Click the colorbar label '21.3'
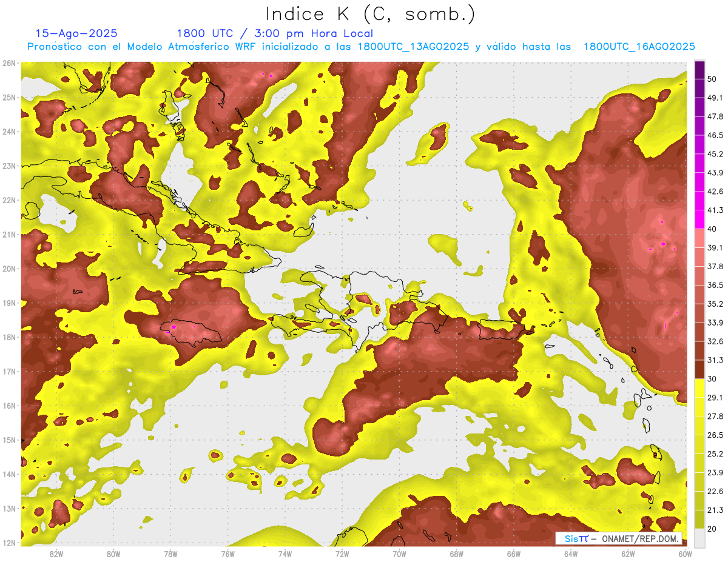The height and width of the screenshot is (562, 728). point(715,510)
